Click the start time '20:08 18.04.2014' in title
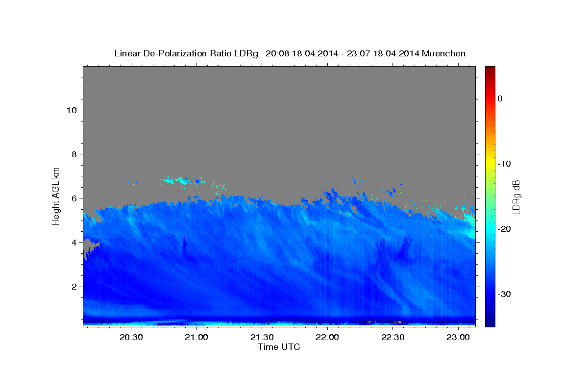Screen dimensions: 588x392 point(301,53)
